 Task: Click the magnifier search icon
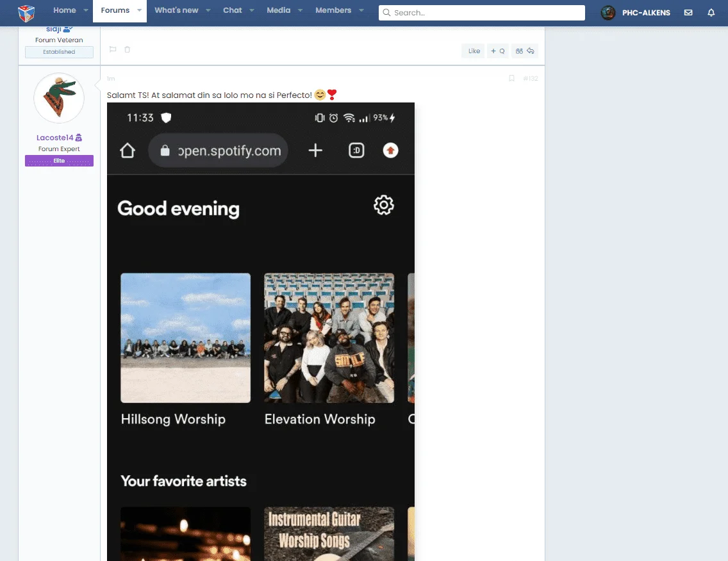click(386, 13)
